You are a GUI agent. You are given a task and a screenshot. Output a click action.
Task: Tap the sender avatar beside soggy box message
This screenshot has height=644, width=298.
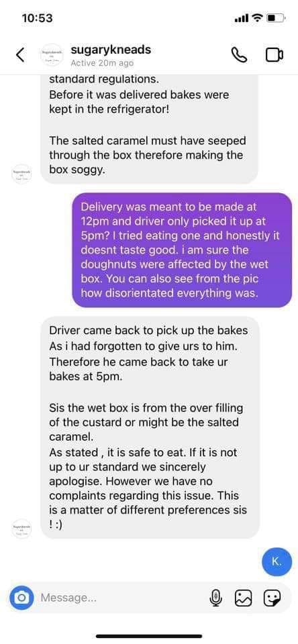click(x=21, y=173)
